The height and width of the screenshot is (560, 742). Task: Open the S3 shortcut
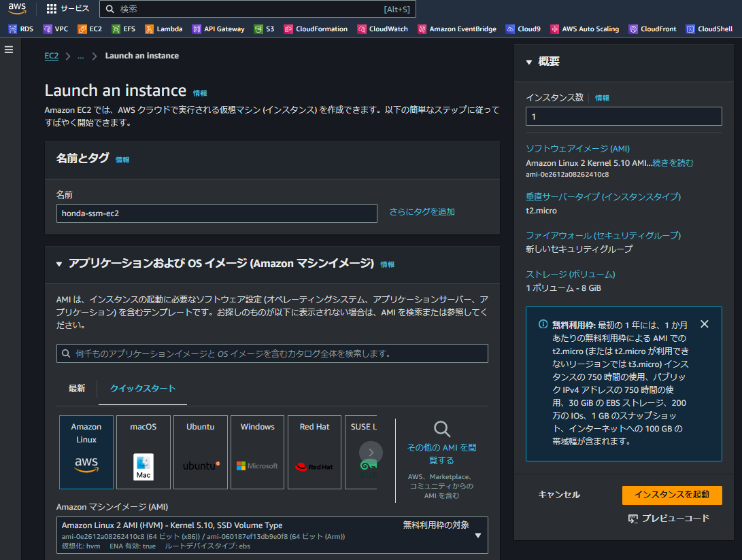pos(264,29)
